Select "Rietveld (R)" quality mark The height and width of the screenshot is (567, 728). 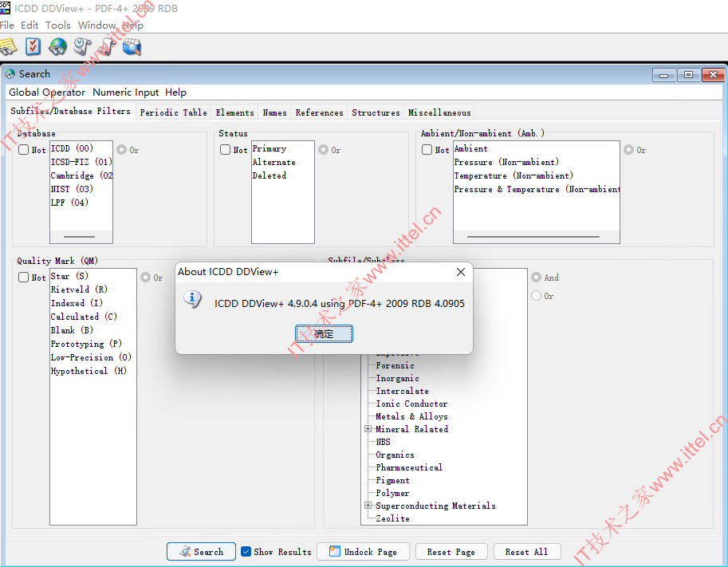[80, 289]
